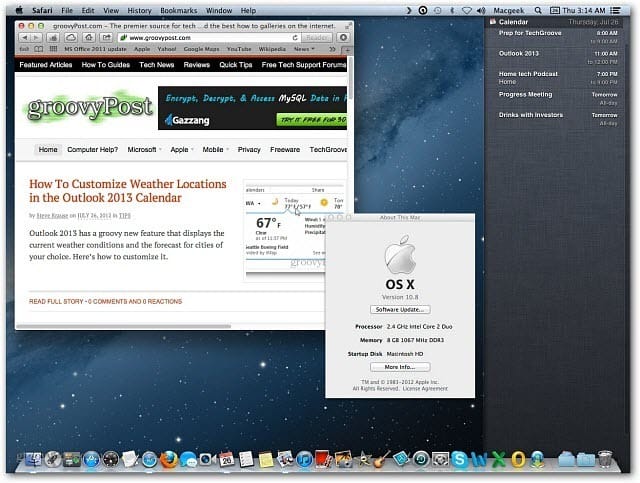The width and height of the screenshot is (640, 483).
Task: Open the History menu
Action: click(139, 11)
